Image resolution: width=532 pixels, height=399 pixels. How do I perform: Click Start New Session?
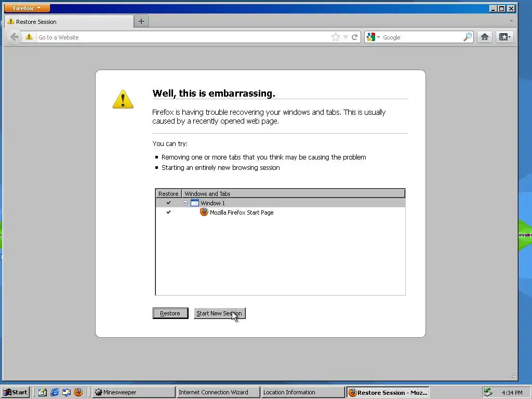[x=220, y=313]
